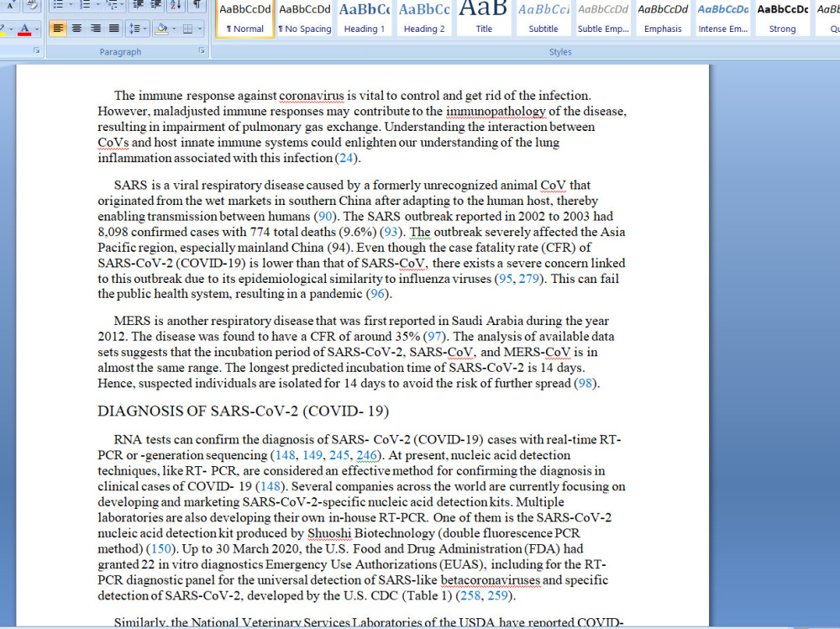840x629 pixels.
Task: Click the Clear Formatting eraser icon
Action: point(32,5)
